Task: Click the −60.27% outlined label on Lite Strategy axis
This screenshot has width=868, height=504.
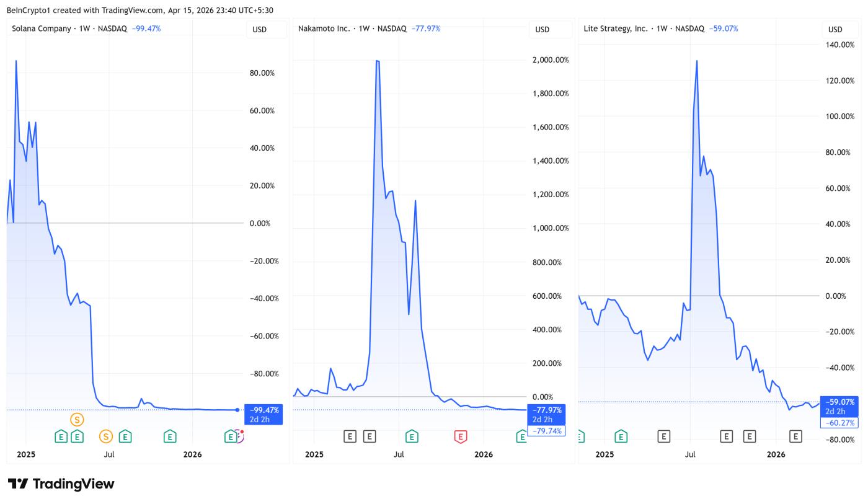Action: click(840, 423)
